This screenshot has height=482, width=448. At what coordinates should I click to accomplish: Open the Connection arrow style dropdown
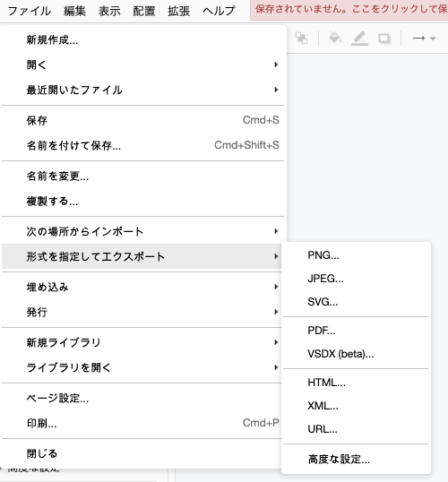pyautogui.click(x=424, y=39)
